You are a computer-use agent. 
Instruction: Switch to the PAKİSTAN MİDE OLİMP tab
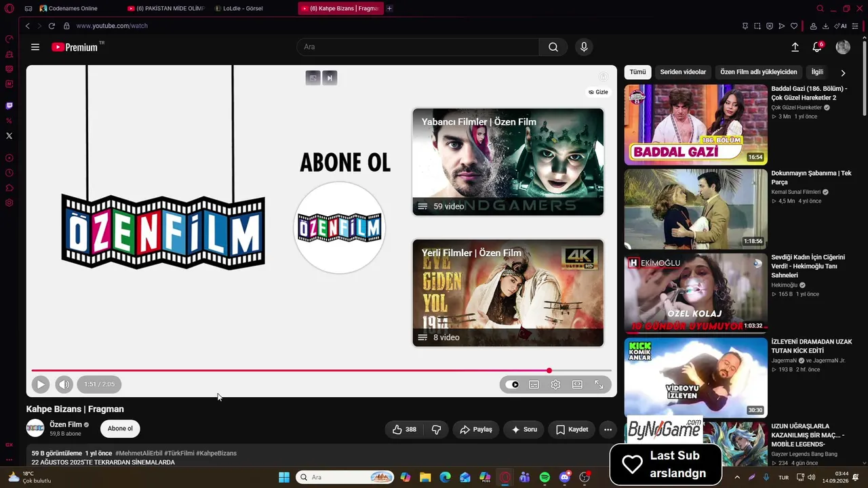166,8
